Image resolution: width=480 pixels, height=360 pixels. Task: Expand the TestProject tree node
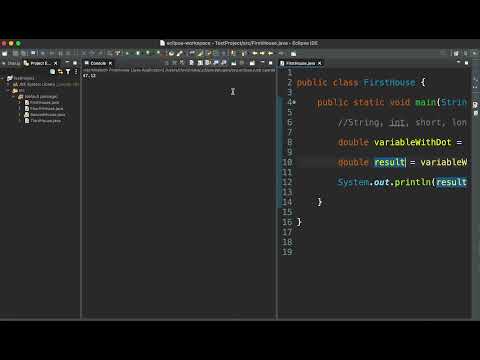click(x=3, y=78)
